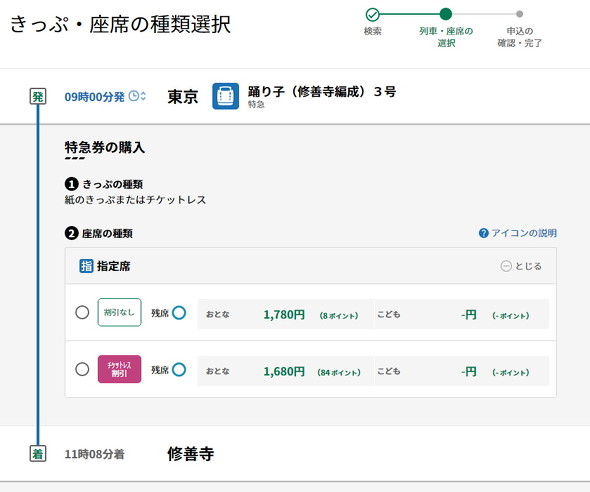Screen dimensions: 590x492
Task: Select the 割引なし 1,780円 radio button
Action: [82, 312]
